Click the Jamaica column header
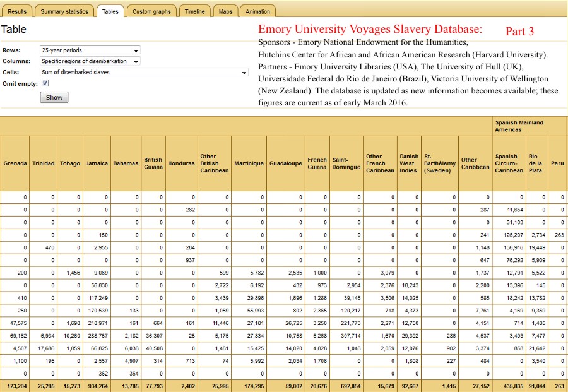 [x=97, y=163]
